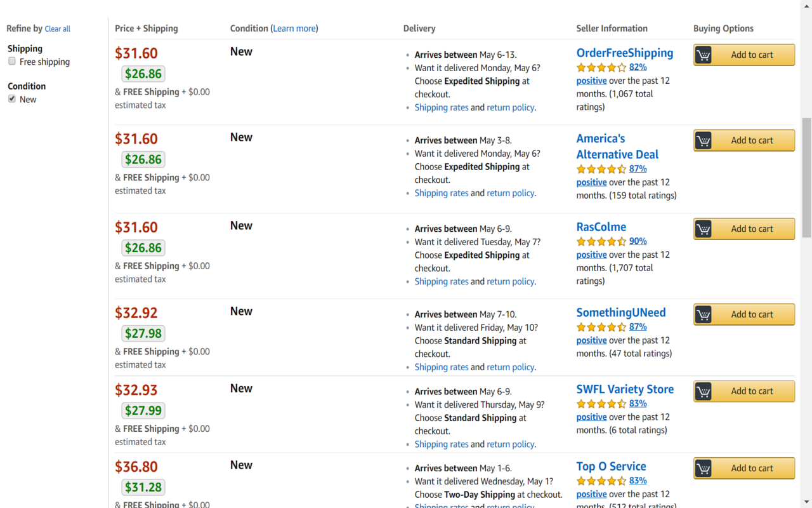Enable the Free shipping filter
The image size is (812, 508).
point(11,61)
